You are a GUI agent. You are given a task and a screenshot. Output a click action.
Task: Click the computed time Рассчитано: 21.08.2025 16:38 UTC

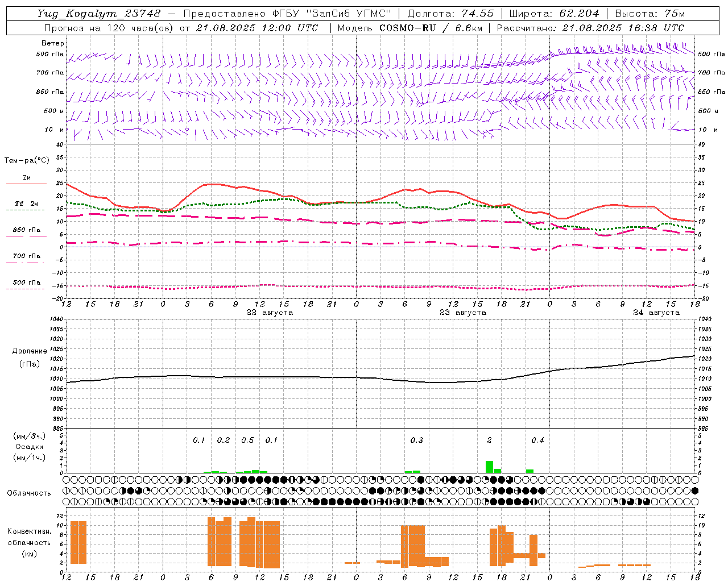click(590, 28)
